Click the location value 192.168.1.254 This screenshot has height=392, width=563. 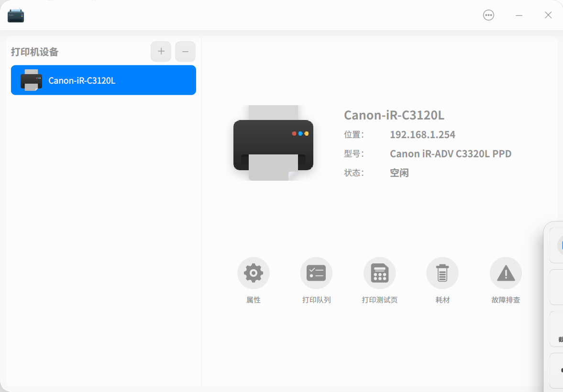pos(423,135)
